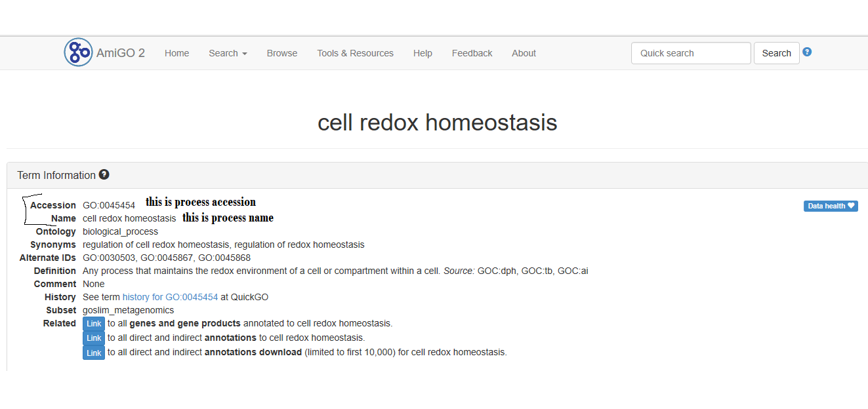
Task: Click the Term Information question mark icon
Action: click(x=104, y=175)
